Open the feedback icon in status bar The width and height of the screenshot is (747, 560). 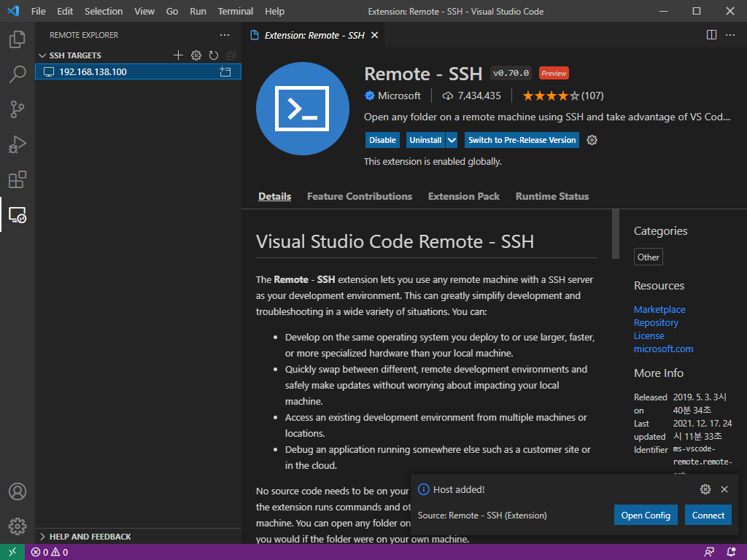point(709,552)
